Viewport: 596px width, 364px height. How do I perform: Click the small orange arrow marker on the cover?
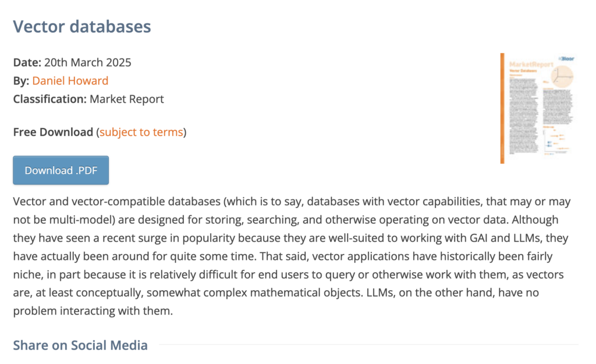click(x=545, y=82)
